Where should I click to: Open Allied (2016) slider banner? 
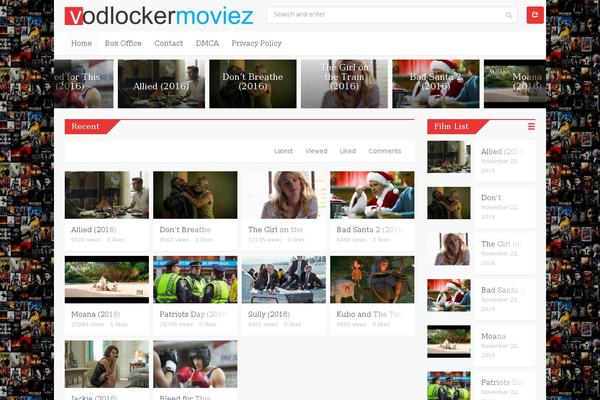point(161,84)
